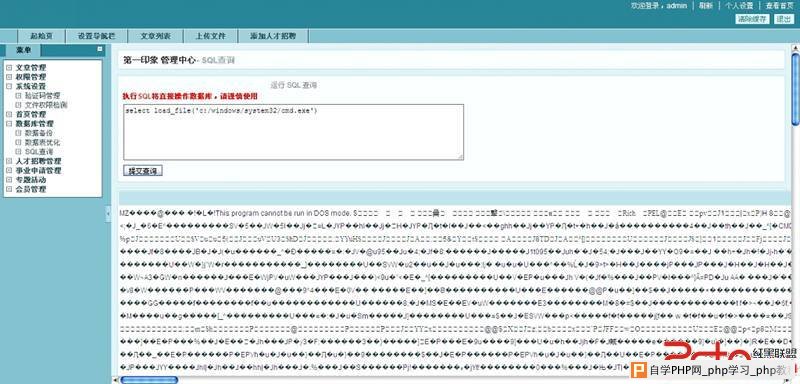Viewport: 800px width, 384px height.
Task: Click the node icon beside 数据备份
Action: [18, 133]
